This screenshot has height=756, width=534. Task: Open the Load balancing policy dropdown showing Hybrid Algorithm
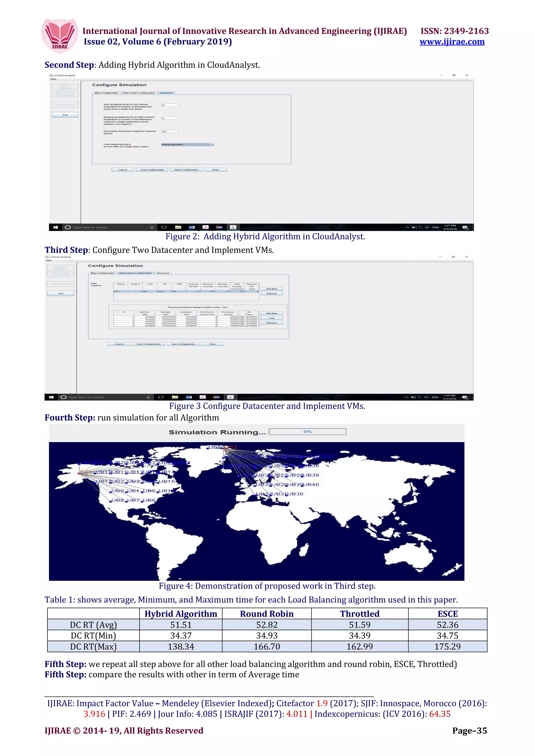pyautogui.click(x=187, y=145)
